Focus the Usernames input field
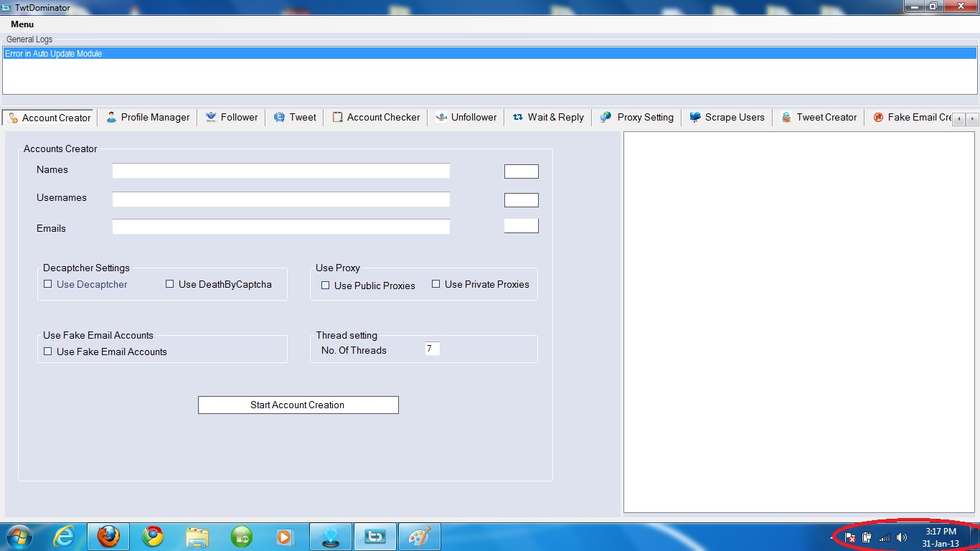 281,199
